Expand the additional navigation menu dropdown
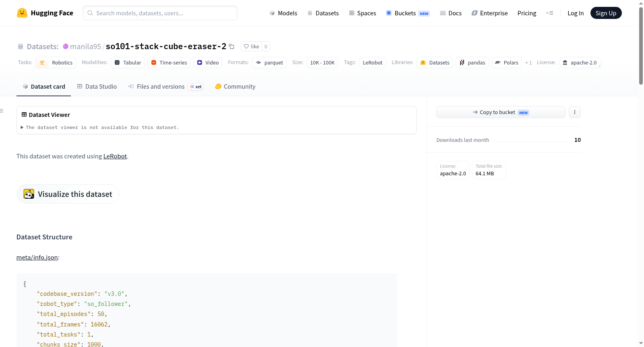The width and height of the screenshot is (644, 347). click(x=549, y=13)
